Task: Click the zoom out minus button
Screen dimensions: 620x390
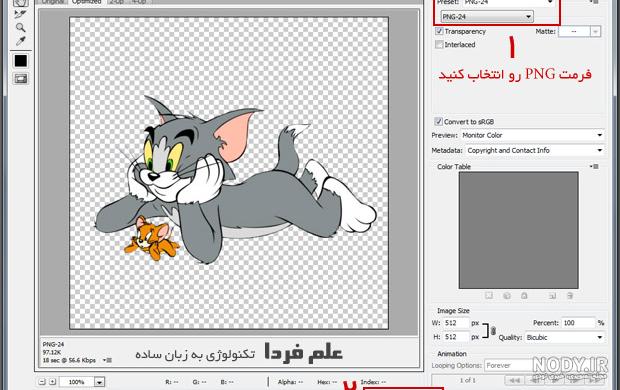Action: [42, 382]
